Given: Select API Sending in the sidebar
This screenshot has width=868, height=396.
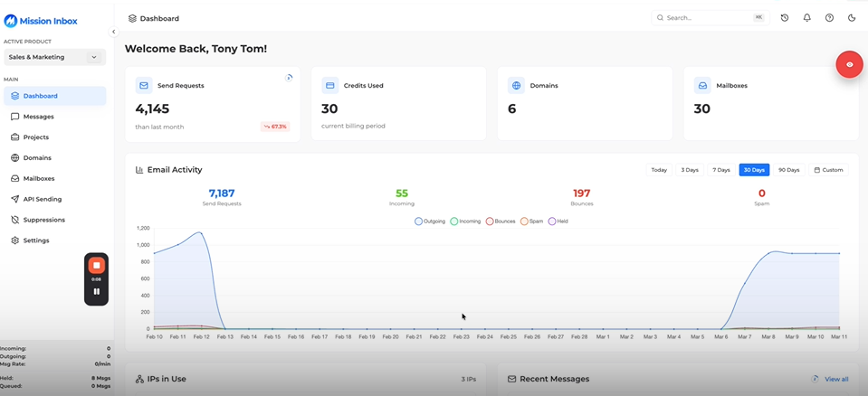Looking at the screenshot, I should 55,199.
